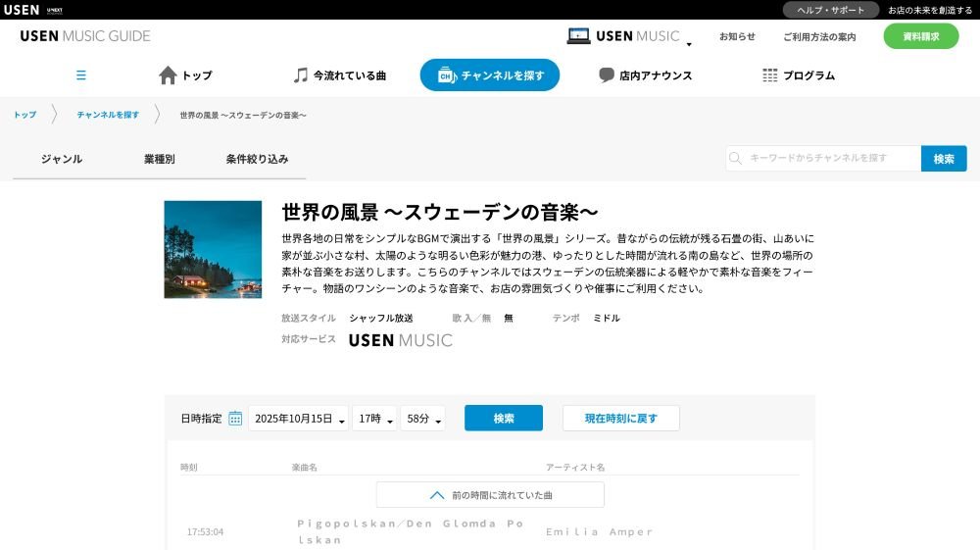The width and height of the screenshot is (980, 550).
Task: Open ヘルプ・サポート in the top bar
Action: pos(830,10)
